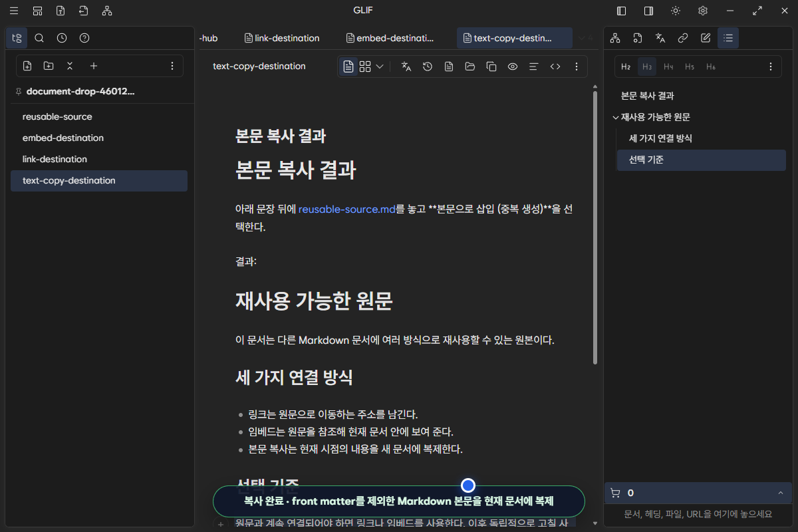
Task: Open the edit note panel tab in right sidebar
Action: [706, 38]
